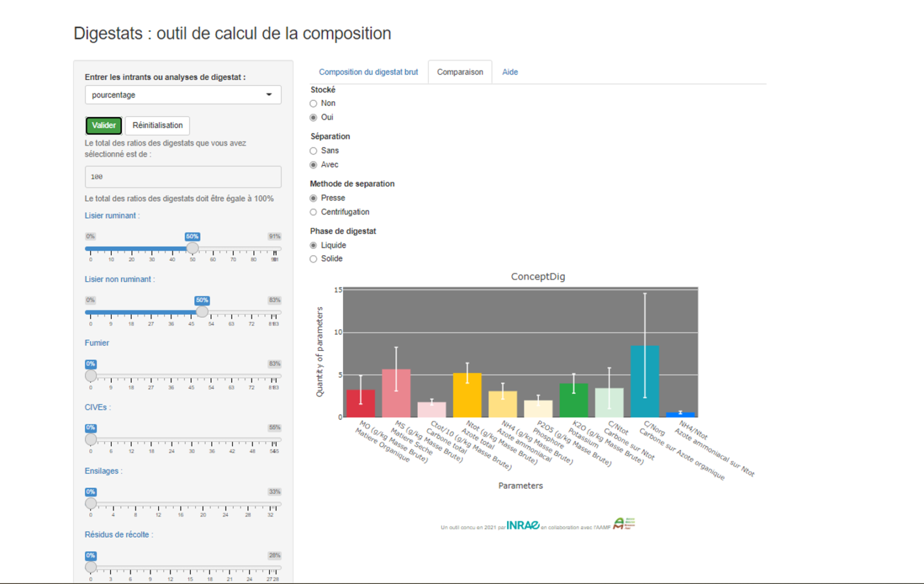This screenshot has width=924, height=584.
Task: Open the pourcentage dropdown menu
Action: 183,95
